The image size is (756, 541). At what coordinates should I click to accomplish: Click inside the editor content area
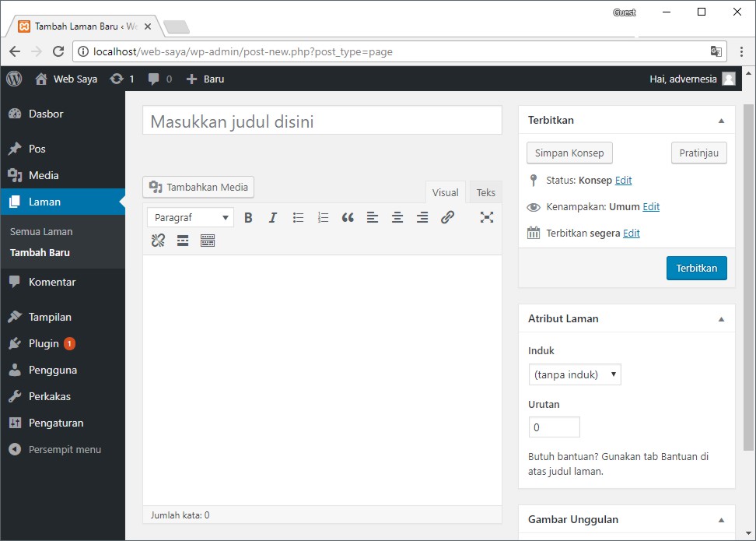pyautogui.click(x=322, y=381)
